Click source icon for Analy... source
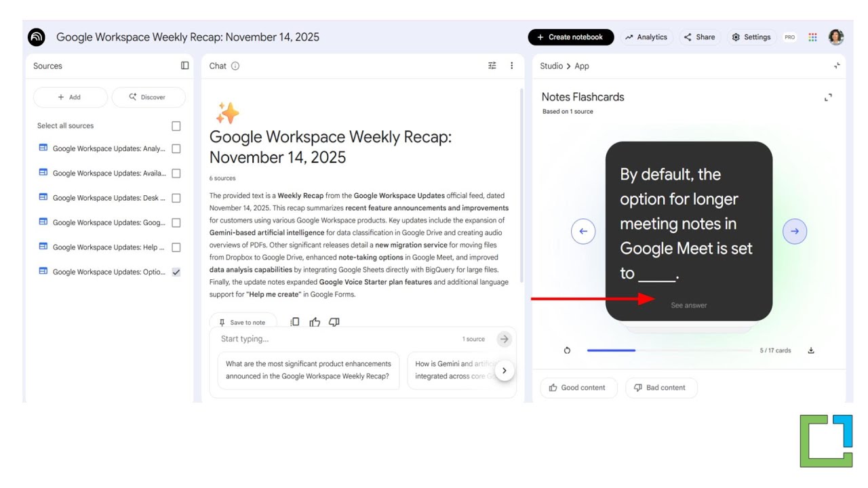Image resolution: width=868 pixels, height=488 pixels. point(43,148)
